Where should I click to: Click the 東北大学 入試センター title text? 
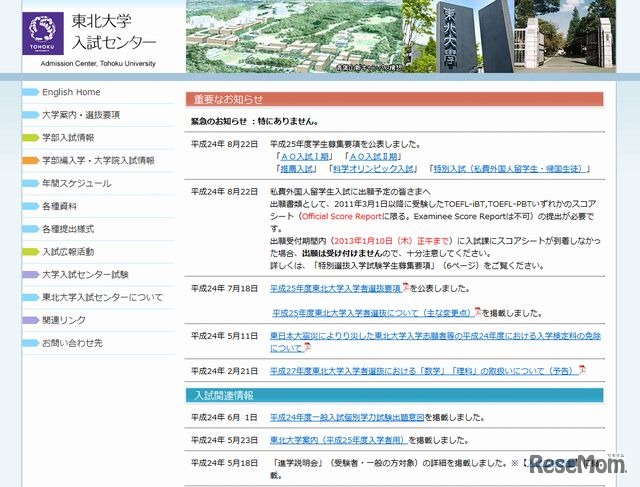tap(113, 32)
